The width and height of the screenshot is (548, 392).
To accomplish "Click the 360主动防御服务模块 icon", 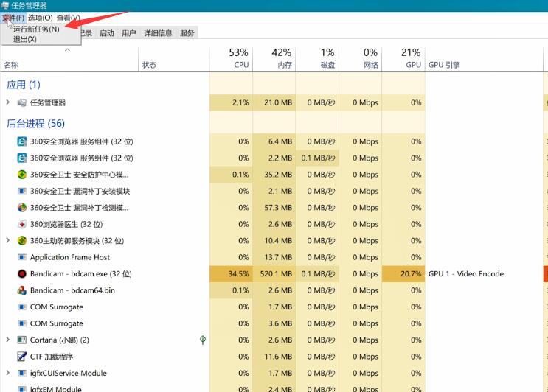I will [x=21, y=240].
